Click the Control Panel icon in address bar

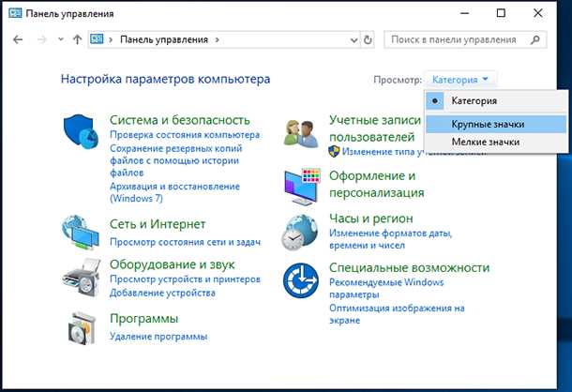[x=97, y=39]
